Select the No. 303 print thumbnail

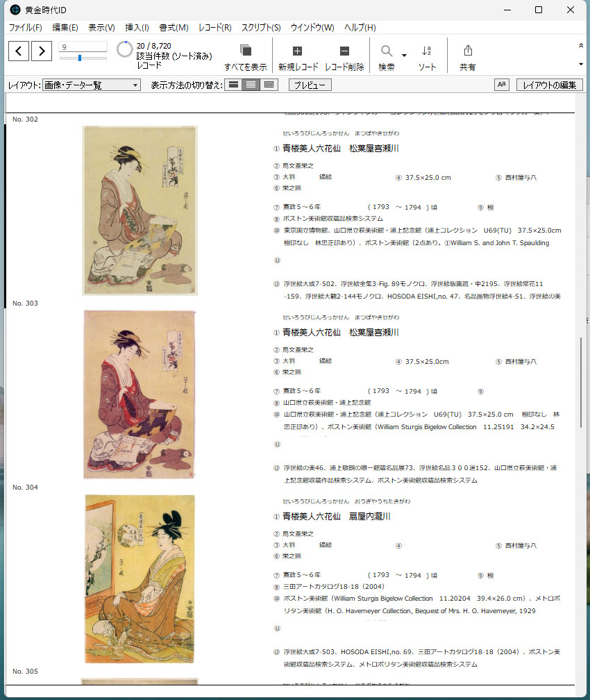pyautogui.click(x=140, y=394)
